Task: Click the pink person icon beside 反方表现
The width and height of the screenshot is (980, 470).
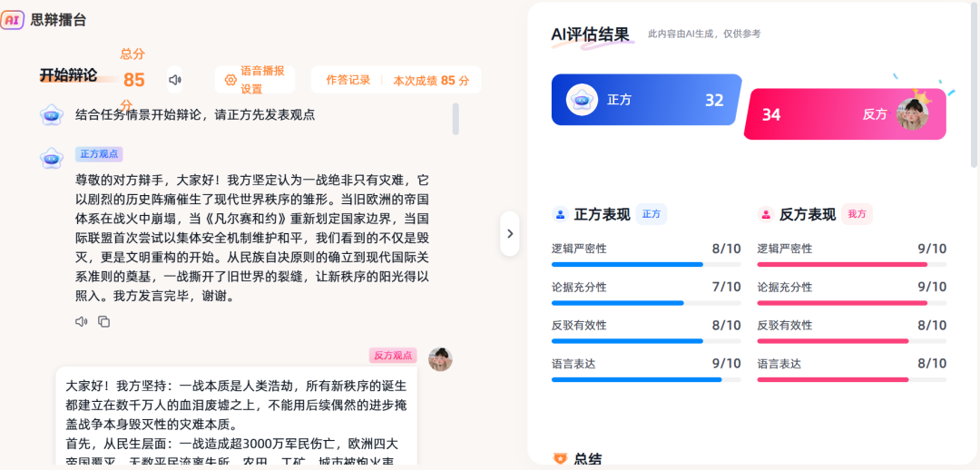Action: [766, 214]
